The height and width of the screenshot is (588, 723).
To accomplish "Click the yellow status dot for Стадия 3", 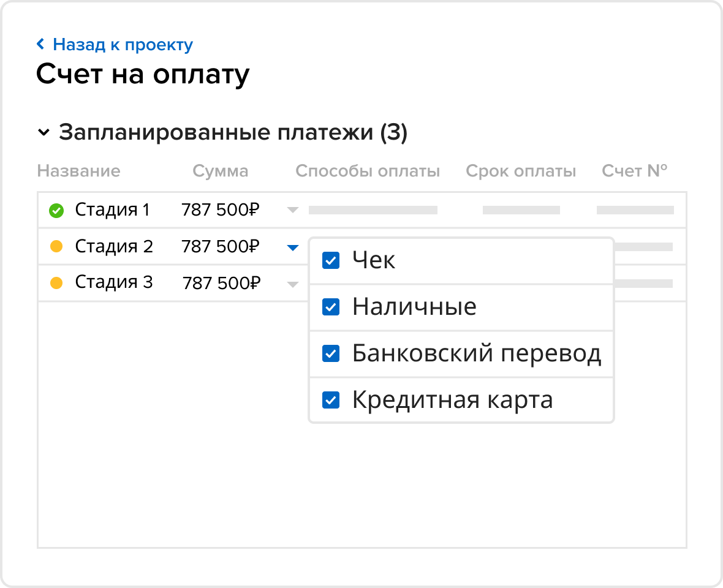I will click(x=56, y=283).
